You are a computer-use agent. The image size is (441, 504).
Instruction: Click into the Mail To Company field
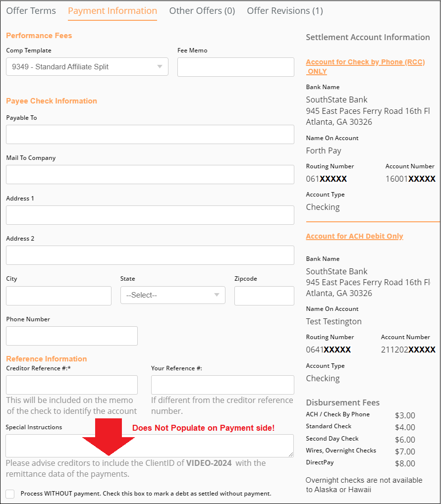coord(150,175)
